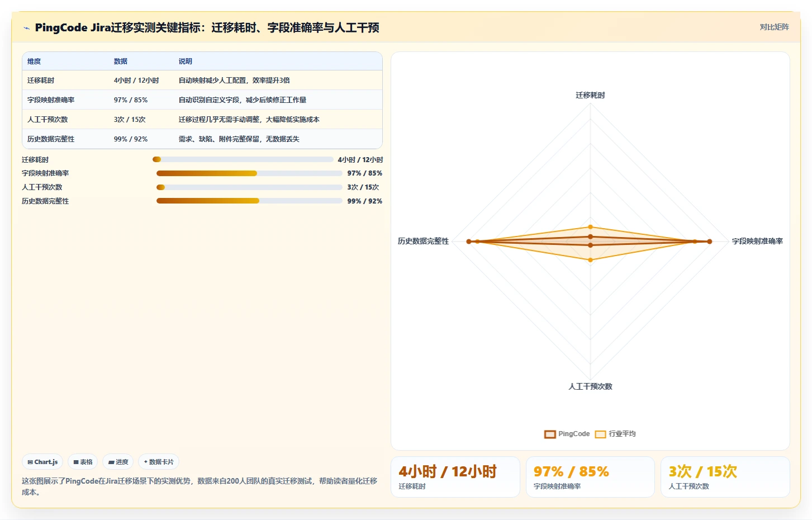
Task: Click the 历史数据完整性 progress bar
Action: tap(249, 201)
